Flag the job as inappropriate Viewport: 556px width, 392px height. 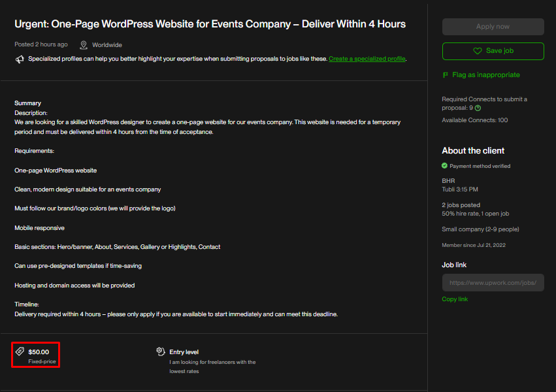481,74
